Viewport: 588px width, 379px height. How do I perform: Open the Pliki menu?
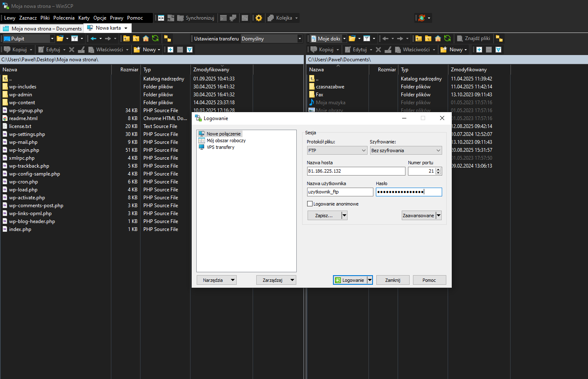pyautogui.click(x=45, y=18)
